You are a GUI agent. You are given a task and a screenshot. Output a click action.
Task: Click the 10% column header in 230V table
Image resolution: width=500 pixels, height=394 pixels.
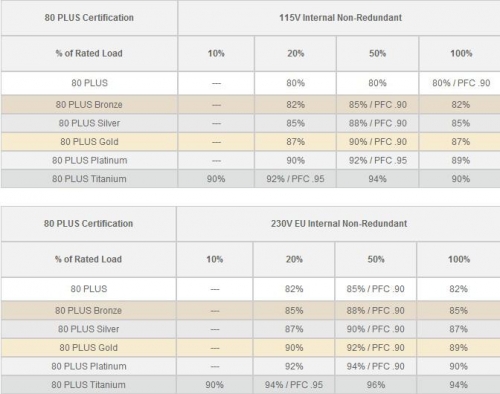(215, 259)
